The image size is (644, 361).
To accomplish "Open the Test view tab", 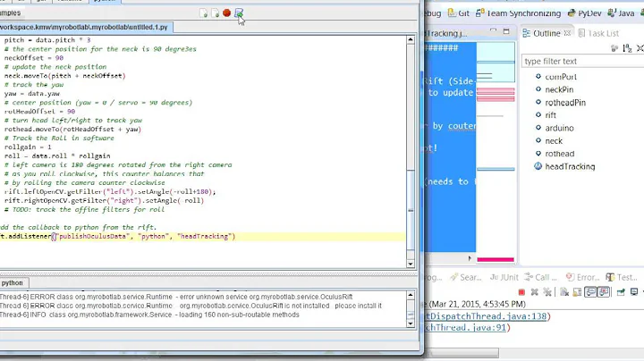I will (622, 277).
